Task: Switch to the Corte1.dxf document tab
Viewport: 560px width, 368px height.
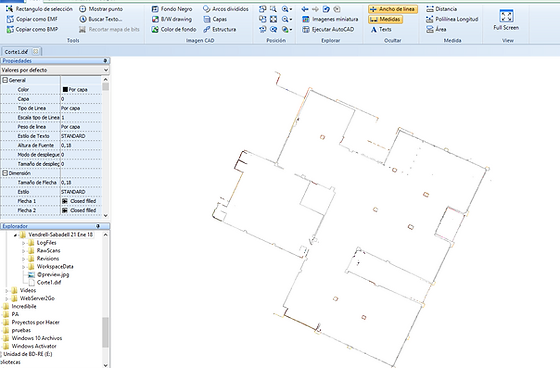Action: (16, 52)
